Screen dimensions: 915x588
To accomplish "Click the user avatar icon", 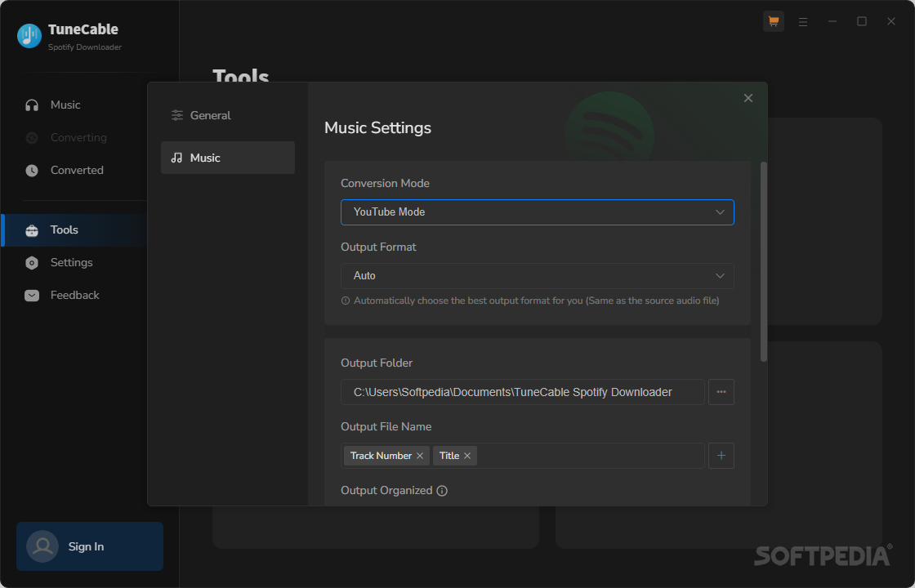I will (42, 546).
